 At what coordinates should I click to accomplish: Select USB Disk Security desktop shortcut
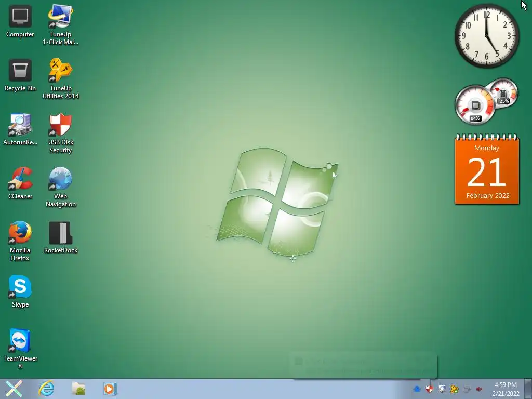point(60,133)
